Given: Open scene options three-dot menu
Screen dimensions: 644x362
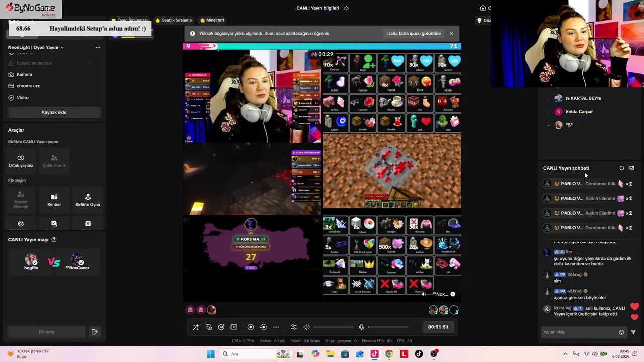Looking at the screenshot, I should click(98, 47).
